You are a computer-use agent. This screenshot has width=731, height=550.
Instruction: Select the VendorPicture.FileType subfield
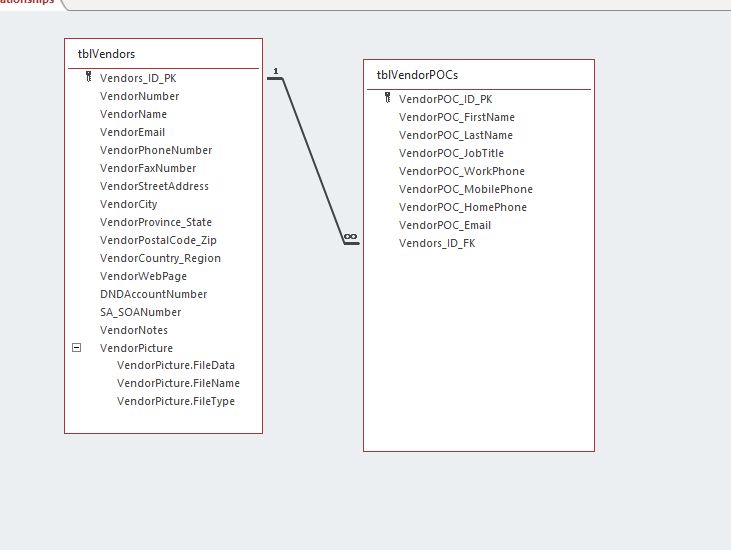pos(176,401)
